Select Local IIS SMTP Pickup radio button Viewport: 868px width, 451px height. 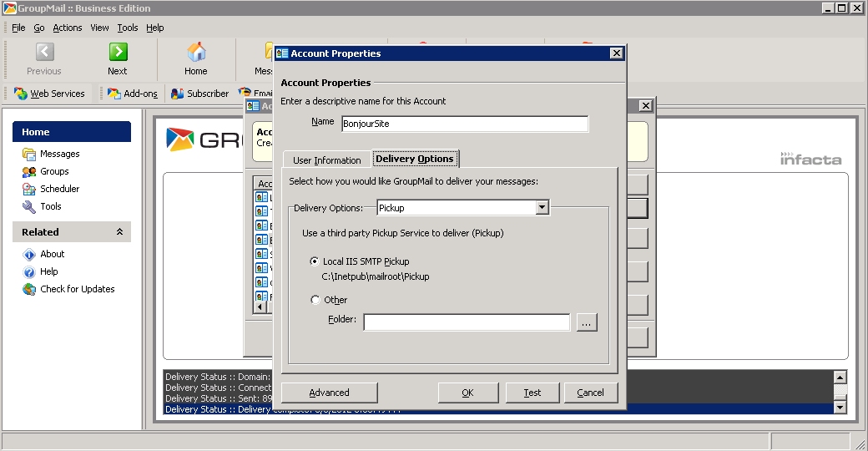pyautogui.click(x=315, y=261)
